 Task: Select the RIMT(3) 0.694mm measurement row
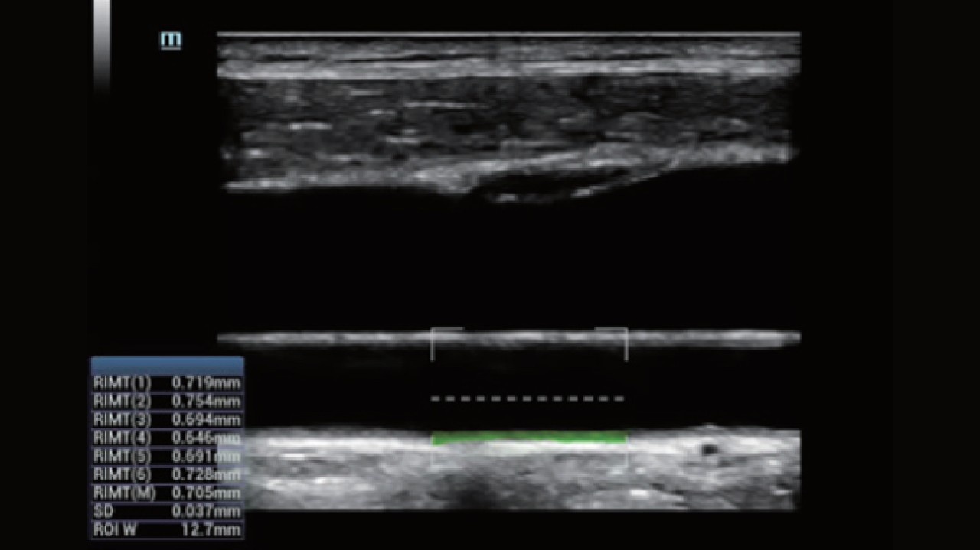coord(167,419)
